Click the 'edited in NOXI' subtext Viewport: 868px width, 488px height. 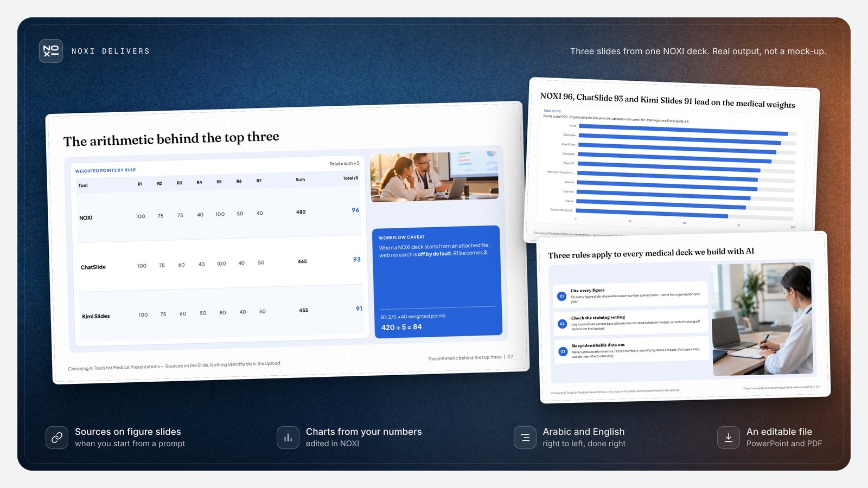point(333,444)
